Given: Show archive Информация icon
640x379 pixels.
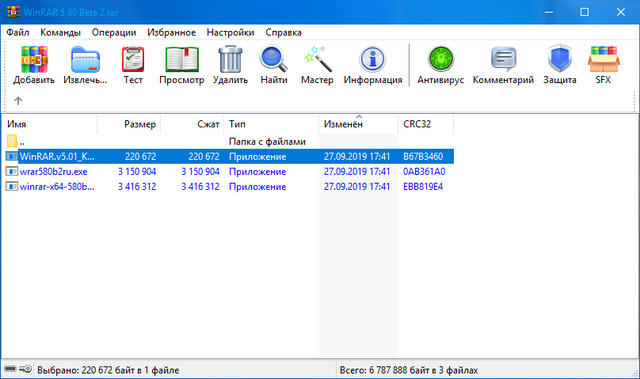Looking at the screenshot, I should pos(373,60).
